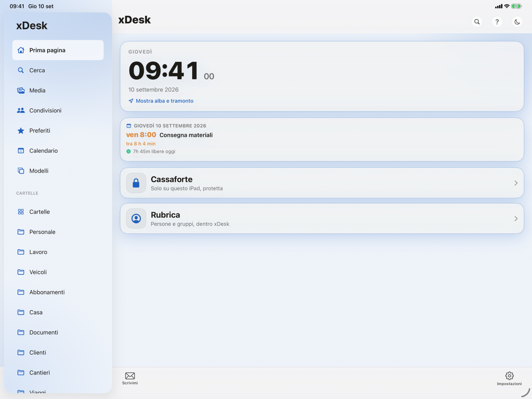Tap the Scrivimi envelope icon

pos(130,376)
